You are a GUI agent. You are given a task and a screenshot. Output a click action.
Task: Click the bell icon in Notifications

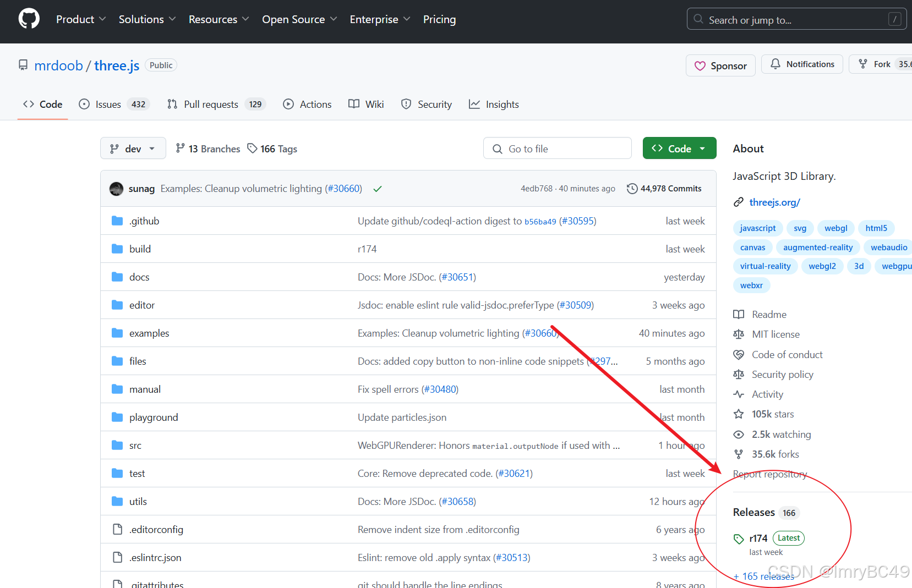[x=775, y=64]
